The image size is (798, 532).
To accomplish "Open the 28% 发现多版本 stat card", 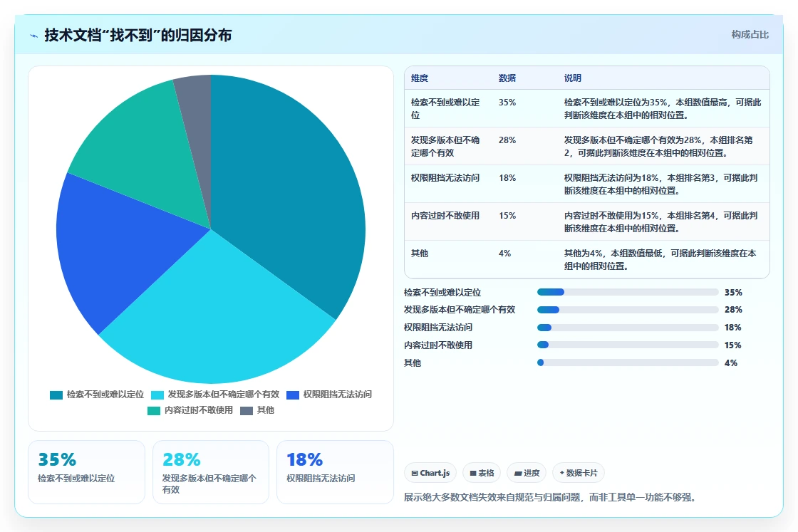I will pyautogui.click(x=211, y=472).
